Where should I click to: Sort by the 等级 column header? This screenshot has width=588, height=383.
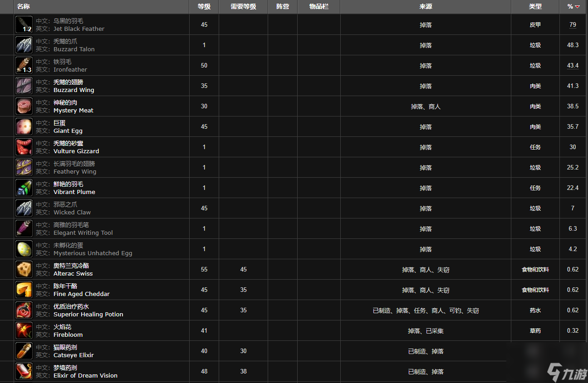pos(204,7)
